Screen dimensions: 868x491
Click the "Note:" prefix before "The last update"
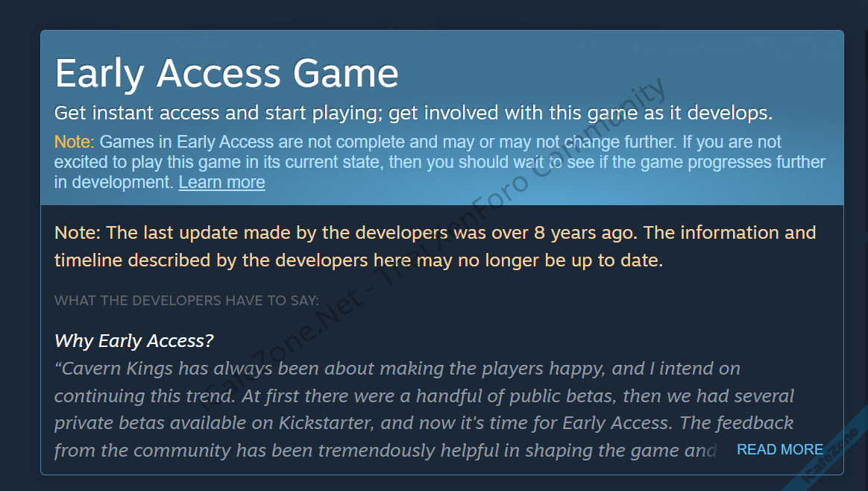point(77,233)
